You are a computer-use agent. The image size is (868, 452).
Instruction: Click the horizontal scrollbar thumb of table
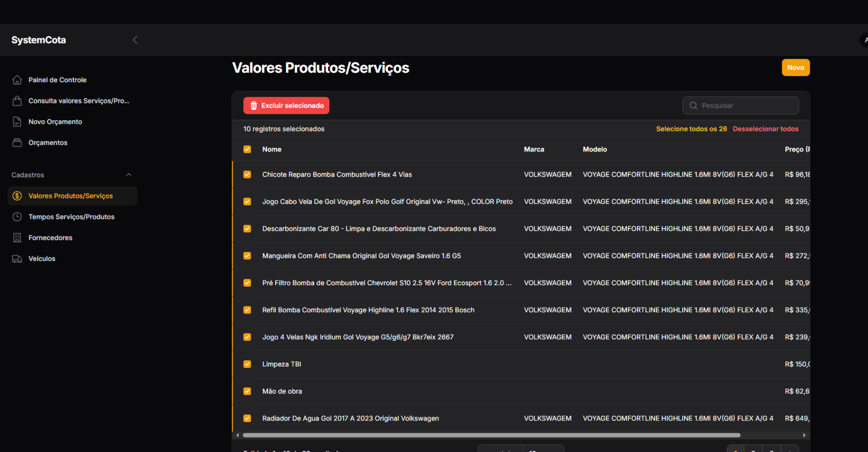(491, 435)
